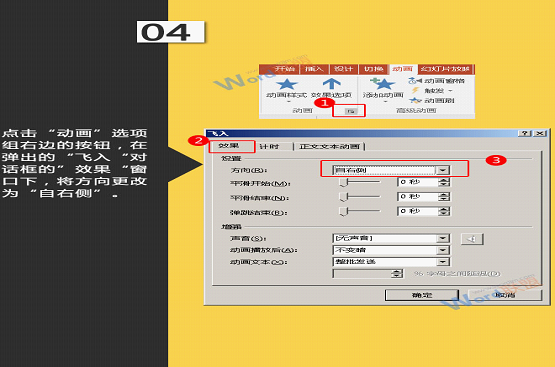Open the 幻灯片放映 ribbon tab
The image size is (555, 367).
click(446, 69)
